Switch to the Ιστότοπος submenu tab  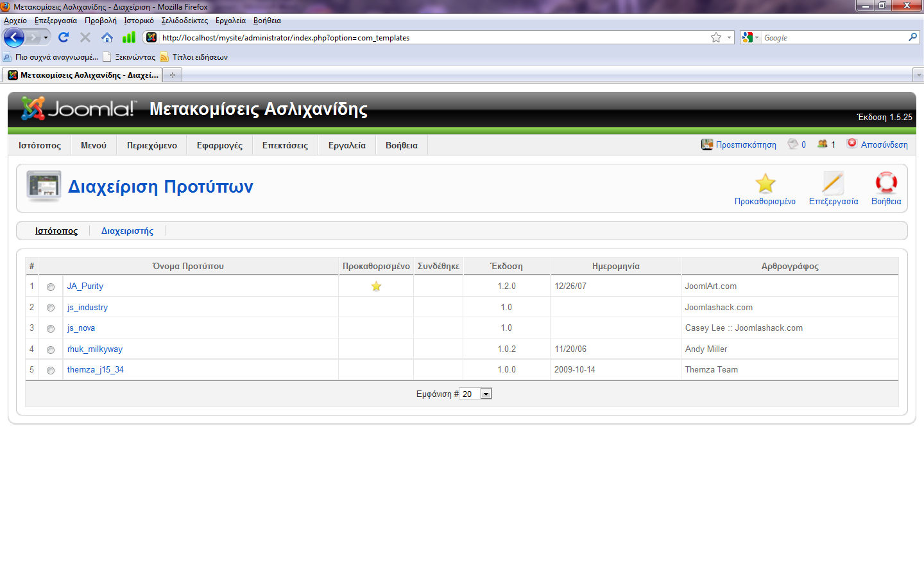click(56, 231)
